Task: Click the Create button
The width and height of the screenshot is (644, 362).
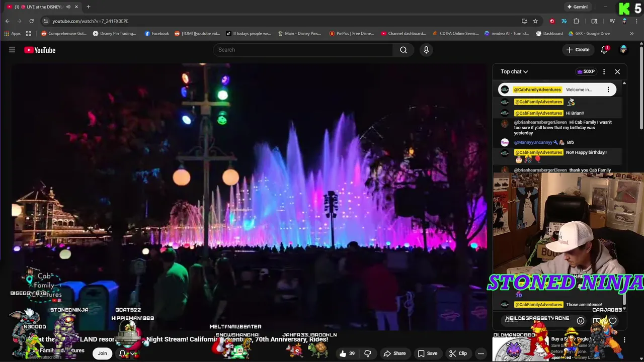Action: (578, 50)
